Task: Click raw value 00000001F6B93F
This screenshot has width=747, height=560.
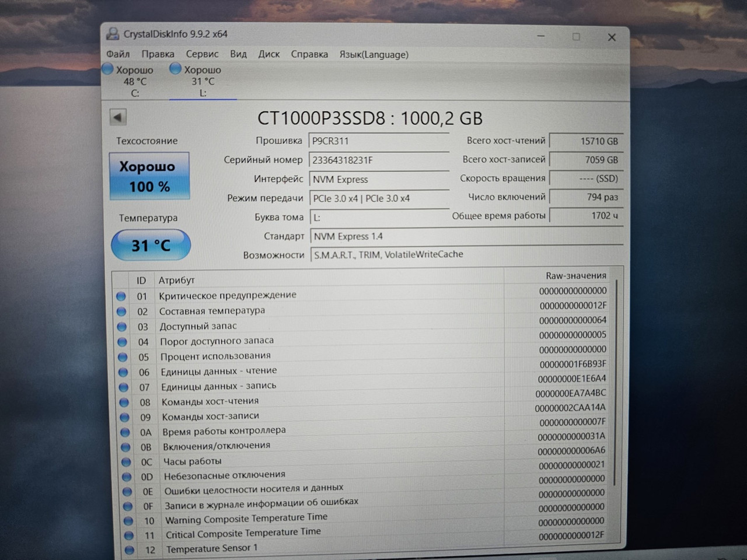Action: pyautogui.click(x=573, y=364)
